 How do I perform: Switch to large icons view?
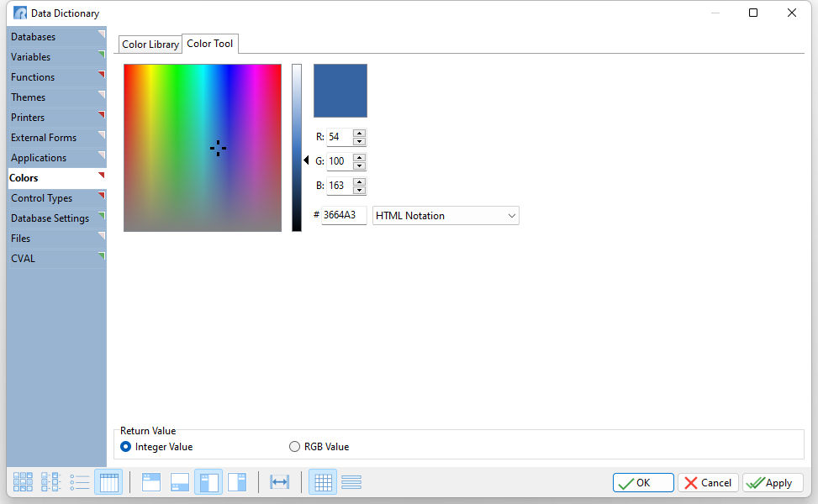tap(23, 481)
